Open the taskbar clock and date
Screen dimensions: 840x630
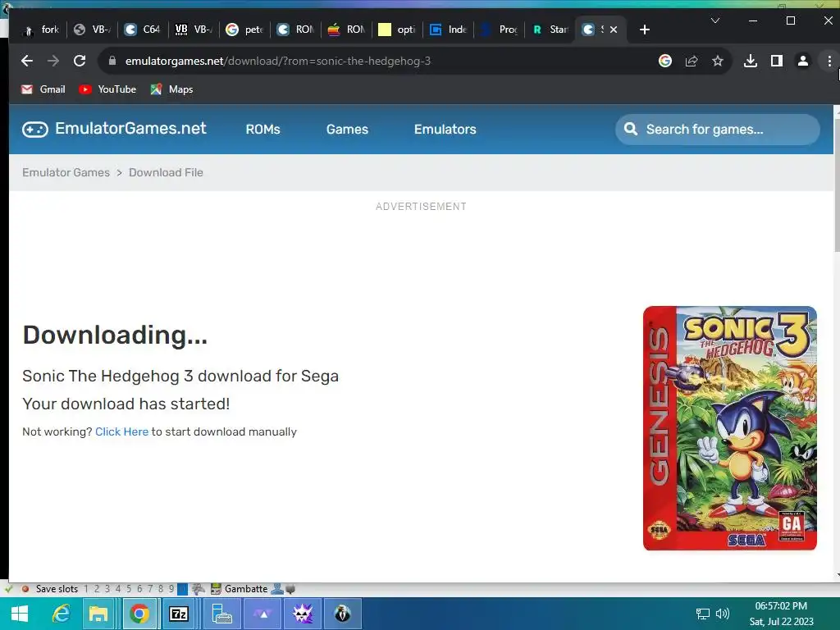pos(781,614)
